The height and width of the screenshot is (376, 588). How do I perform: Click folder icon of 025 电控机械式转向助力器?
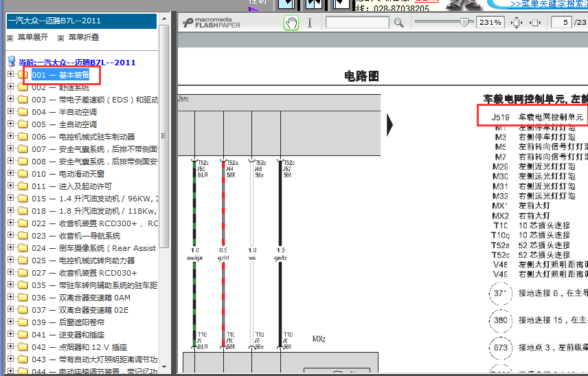click(23, 261)
